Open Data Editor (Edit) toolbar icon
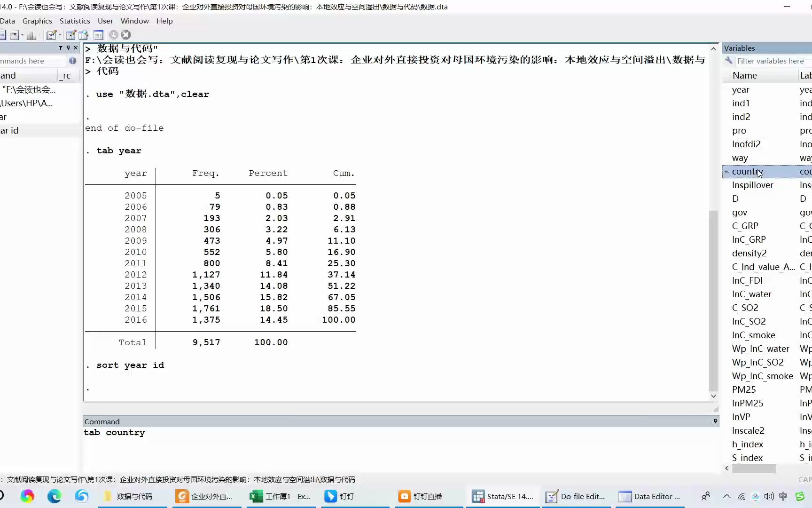 (x=71, y=35)
